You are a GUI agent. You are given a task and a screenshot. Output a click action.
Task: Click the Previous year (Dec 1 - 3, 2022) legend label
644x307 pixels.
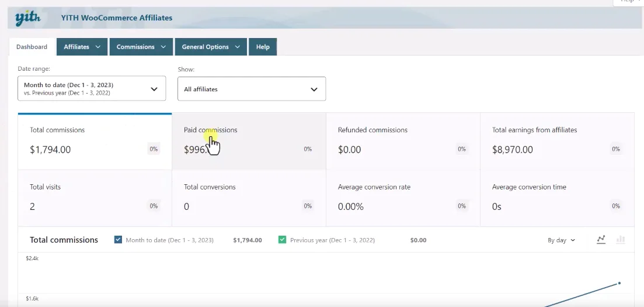(332, 240)
